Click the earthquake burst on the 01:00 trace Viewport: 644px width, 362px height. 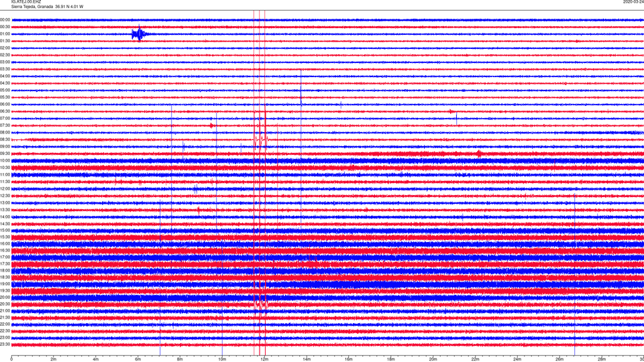coord(140,34)
